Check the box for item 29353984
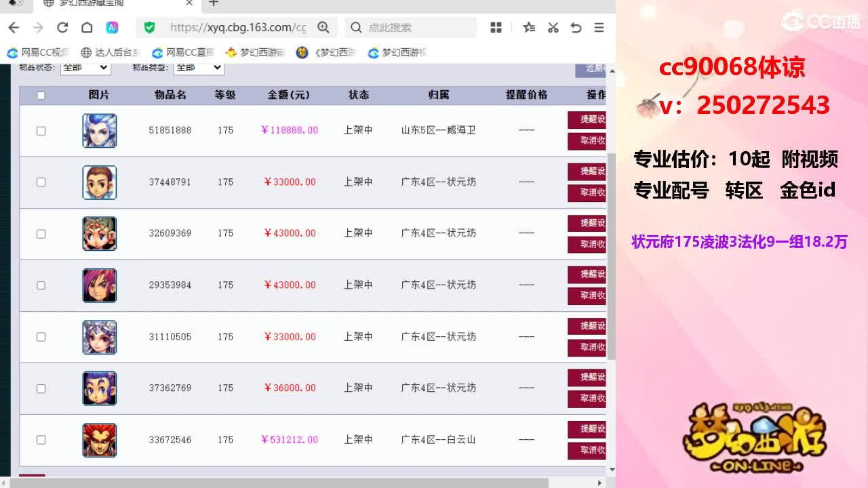The height and width of the screenshot is (488, 868). 41,285
